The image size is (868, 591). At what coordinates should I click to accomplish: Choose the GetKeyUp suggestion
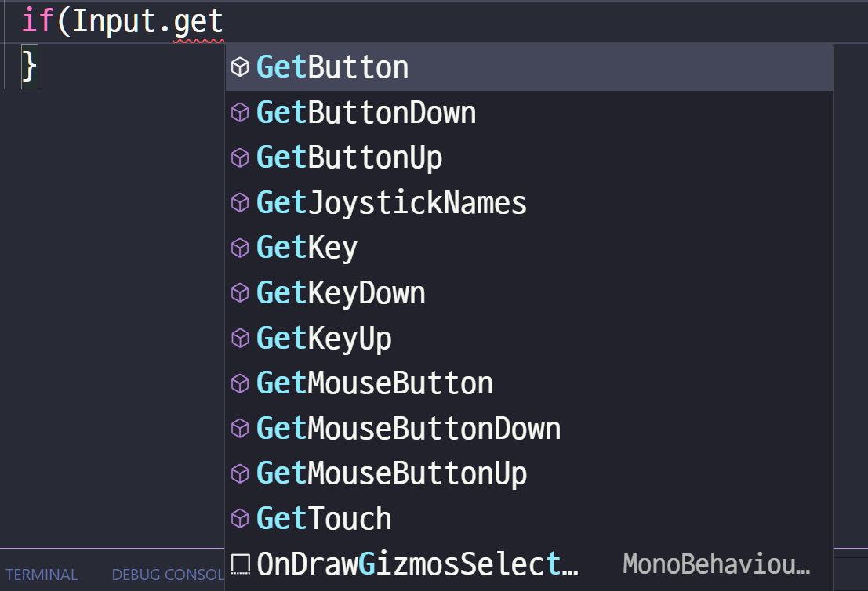(324, 339)
